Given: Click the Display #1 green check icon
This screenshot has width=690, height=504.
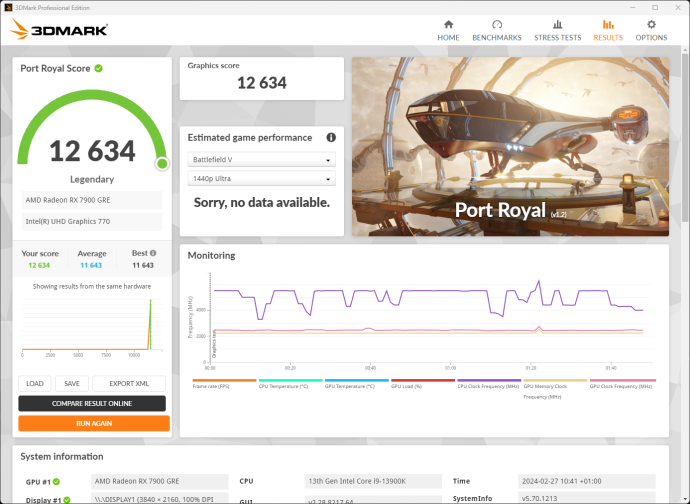Looking at the screenshot, I should pyautogui.click(x=67, y=500).
